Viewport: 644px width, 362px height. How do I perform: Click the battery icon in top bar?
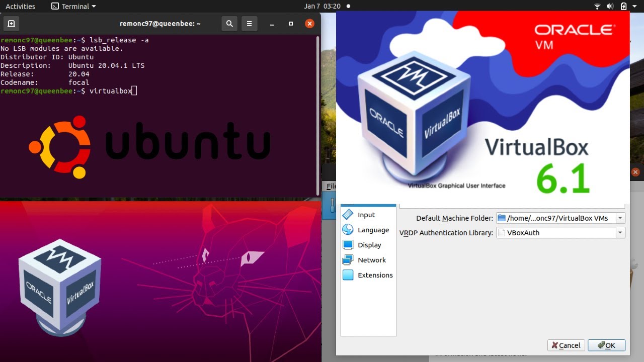624,7
